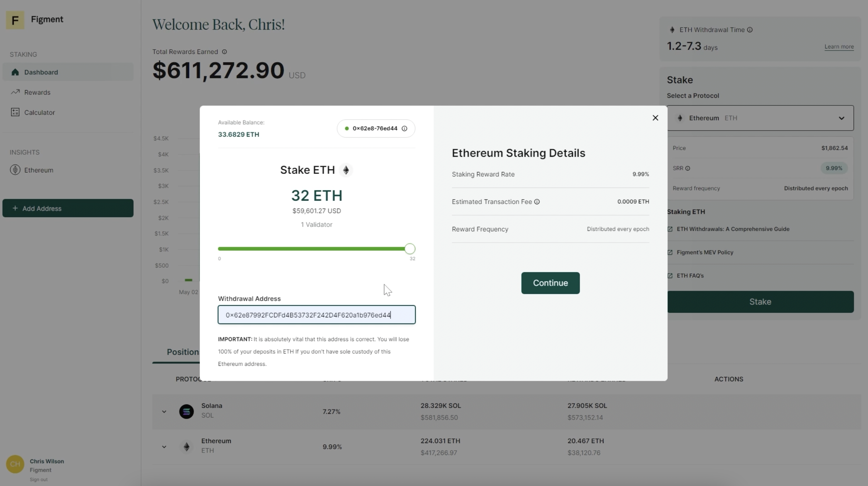Click the external link icon for ETH Withdrawals guide
Viewport: 868px width, 486px height.
670,229
